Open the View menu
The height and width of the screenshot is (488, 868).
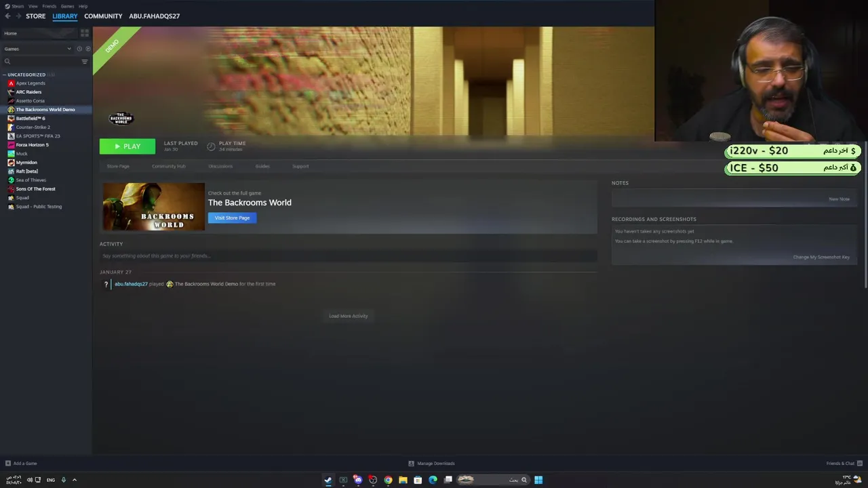33,6
